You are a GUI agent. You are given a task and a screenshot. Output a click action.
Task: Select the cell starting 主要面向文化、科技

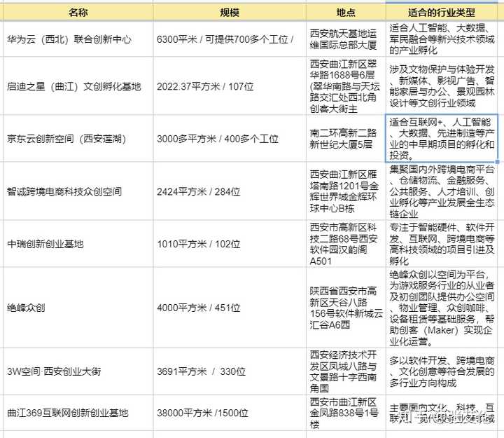441,413
